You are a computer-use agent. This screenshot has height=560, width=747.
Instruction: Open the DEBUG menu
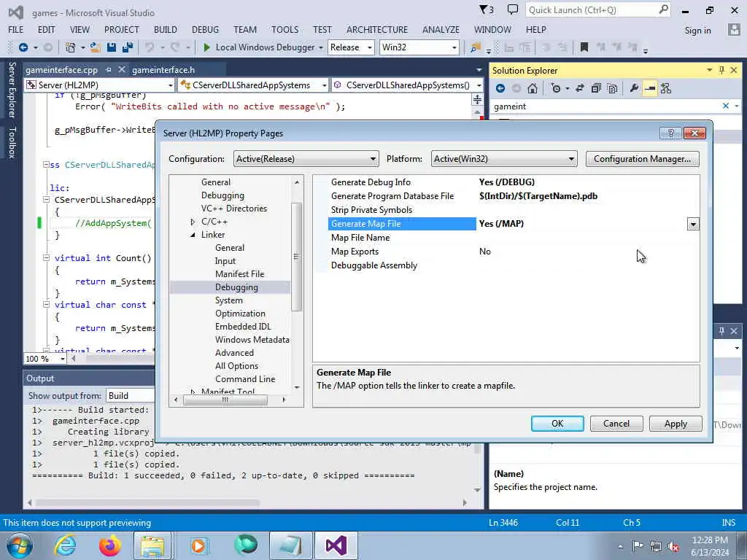(205, 29)
